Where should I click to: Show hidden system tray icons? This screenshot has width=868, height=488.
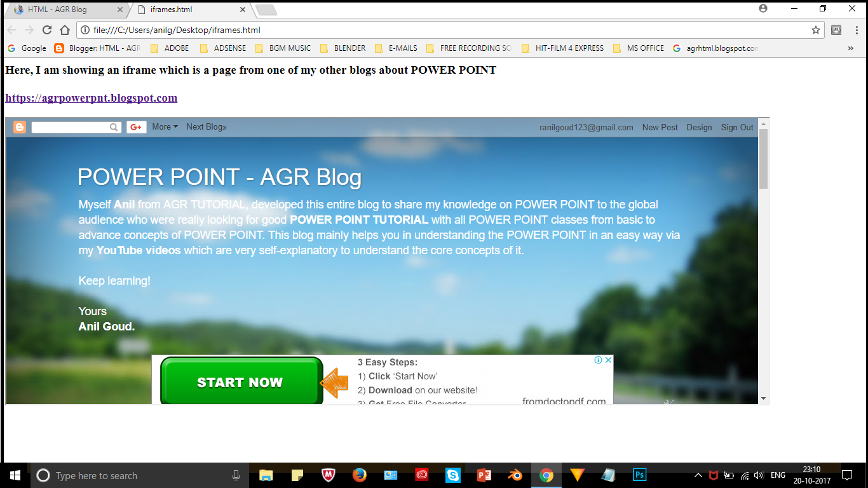pos(698,475)
